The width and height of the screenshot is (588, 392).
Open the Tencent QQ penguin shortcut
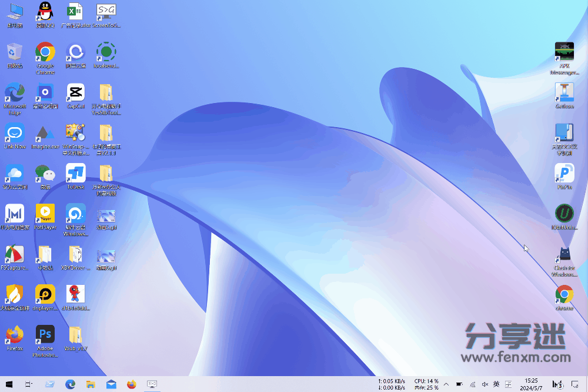coord(45,12)
